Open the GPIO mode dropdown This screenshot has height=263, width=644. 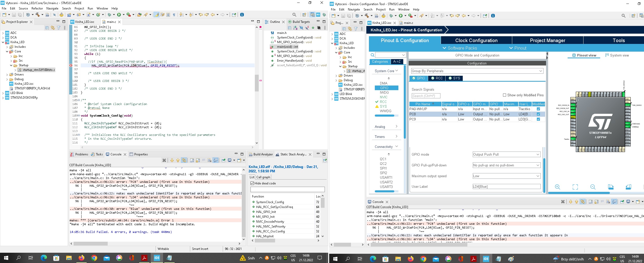tap(506, 154)
